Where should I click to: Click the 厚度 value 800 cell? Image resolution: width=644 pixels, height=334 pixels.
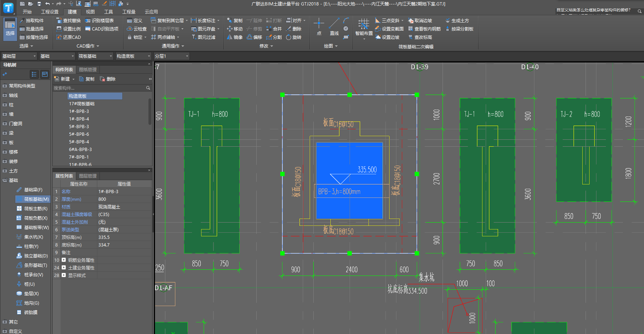pos(124,199)
